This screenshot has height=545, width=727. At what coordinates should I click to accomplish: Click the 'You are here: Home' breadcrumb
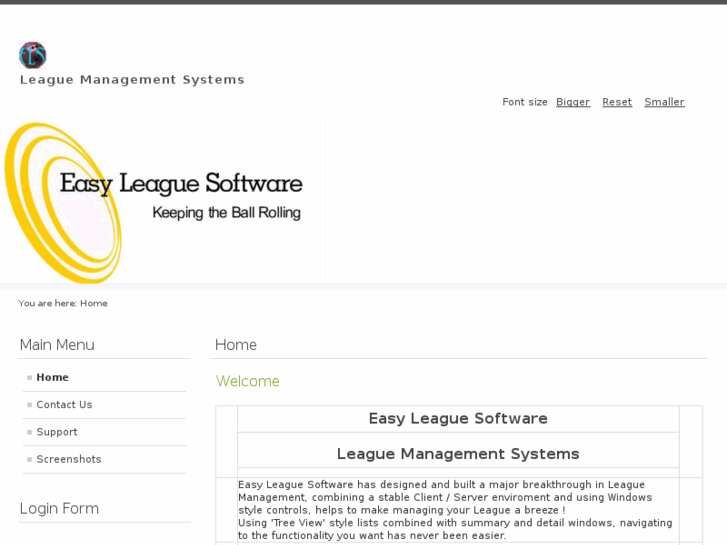click(63, 303)
